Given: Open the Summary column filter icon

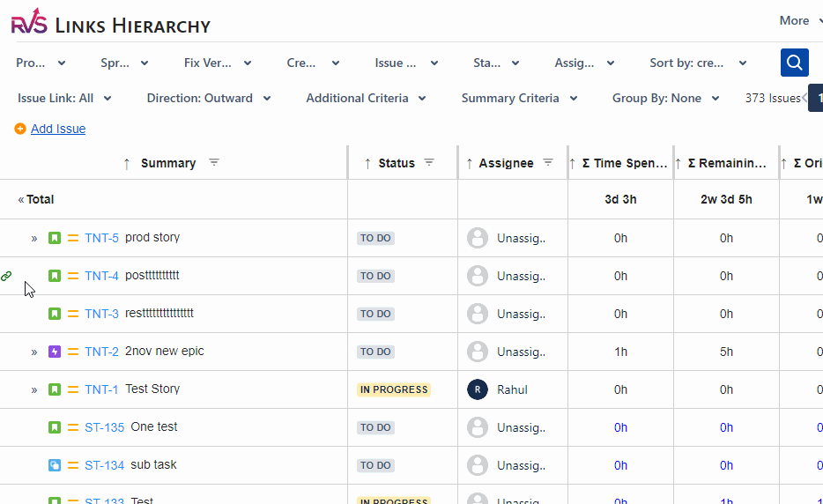Looking at the screenshot, I should tap(213, 163).
